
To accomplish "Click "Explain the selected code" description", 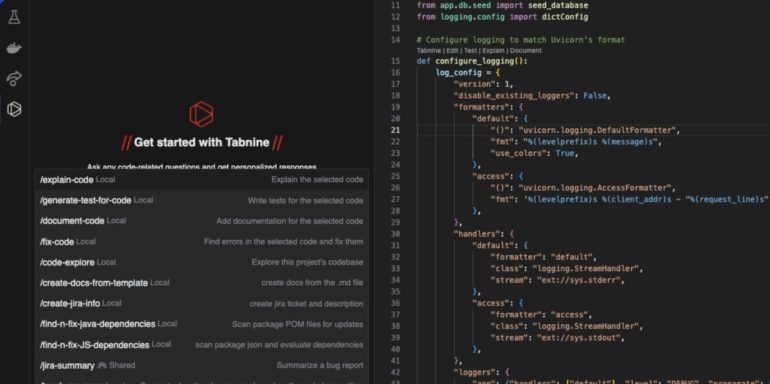I will [317, 180].
